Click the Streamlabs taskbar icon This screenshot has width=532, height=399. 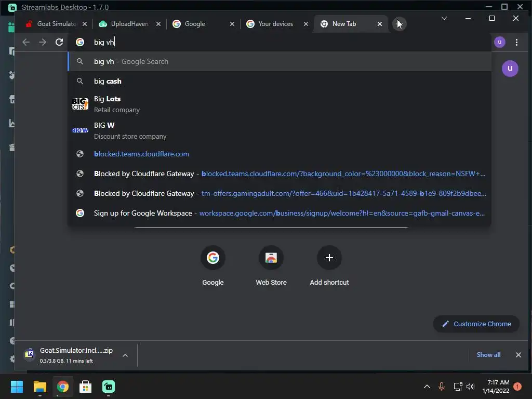[109, 387]
